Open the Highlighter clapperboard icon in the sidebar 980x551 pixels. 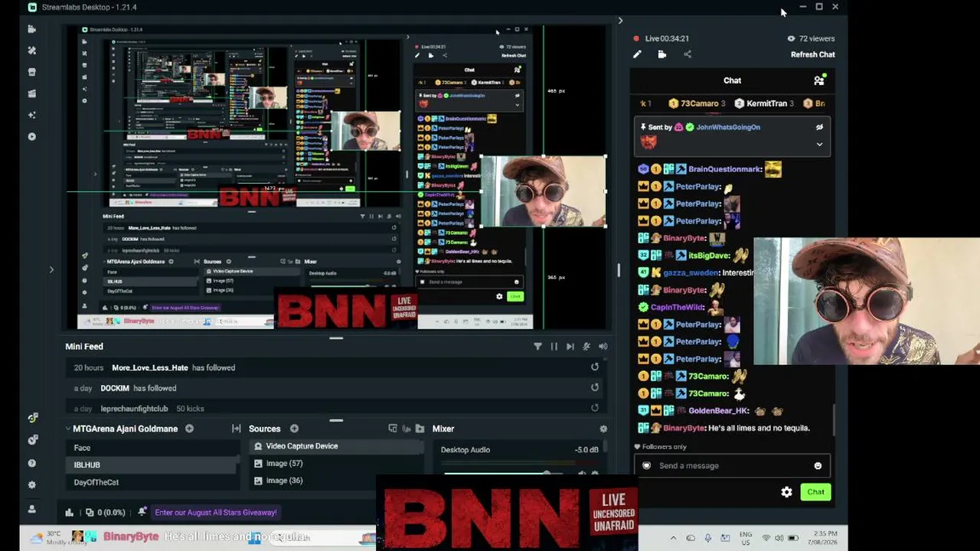(31, 93)
